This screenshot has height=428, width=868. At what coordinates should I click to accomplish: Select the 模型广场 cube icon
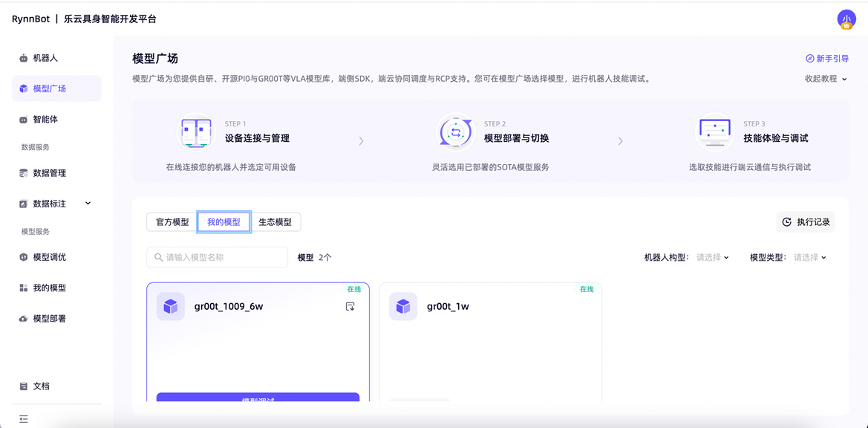pos(23,88)
